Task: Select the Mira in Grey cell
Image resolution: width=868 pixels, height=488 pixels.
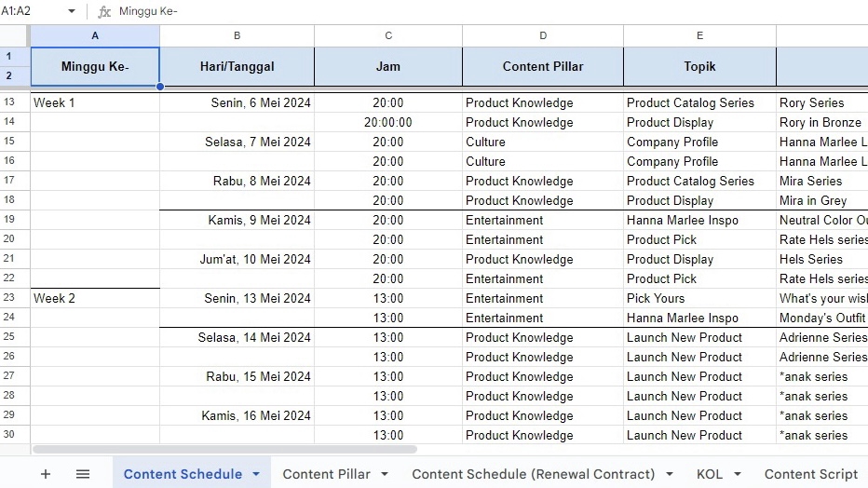Action: pos(822,200)
